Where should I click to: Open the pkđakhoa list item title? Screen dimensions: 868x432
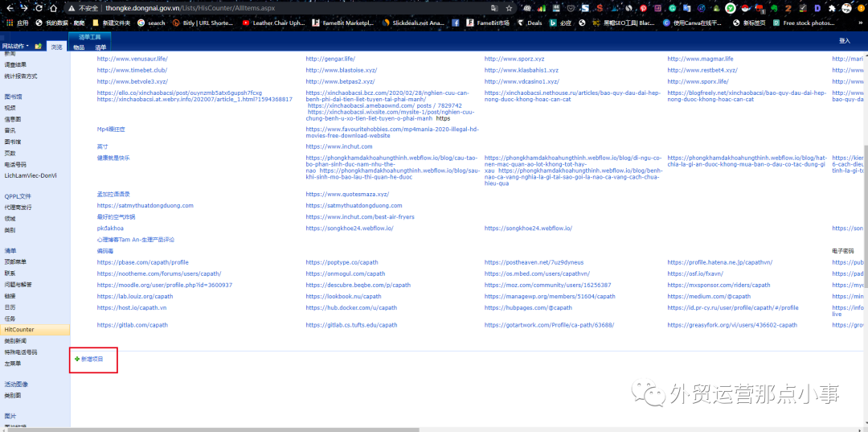point(110,228)
